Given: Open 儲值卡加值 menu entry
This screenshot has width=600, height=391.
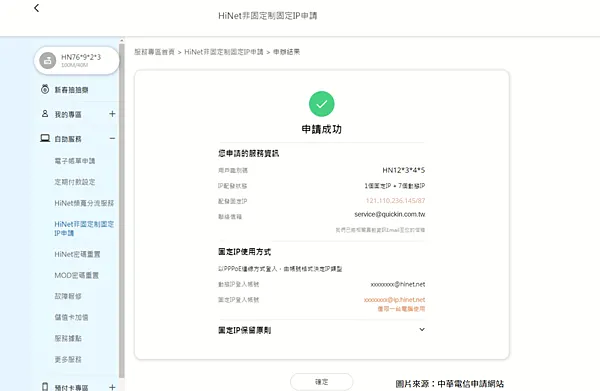Looking at the screenshot, I should (71, 317).
